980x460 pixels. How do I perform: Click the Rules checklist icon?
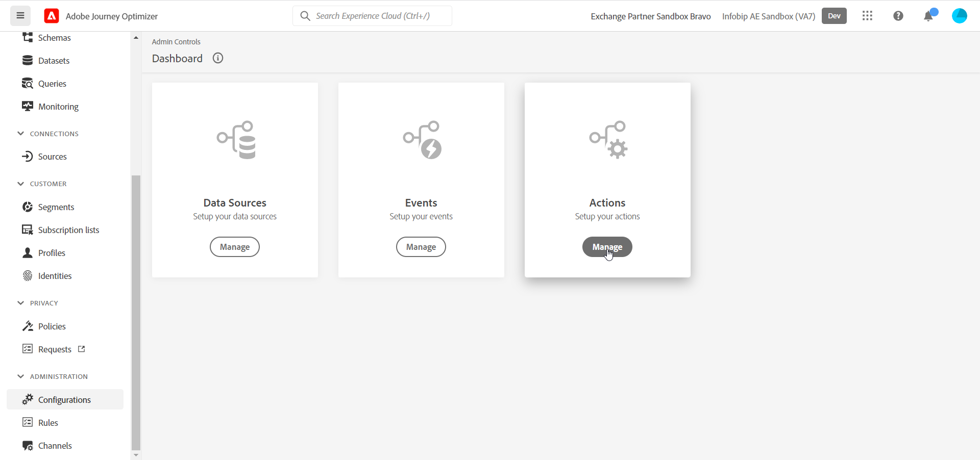click(28, 422)
